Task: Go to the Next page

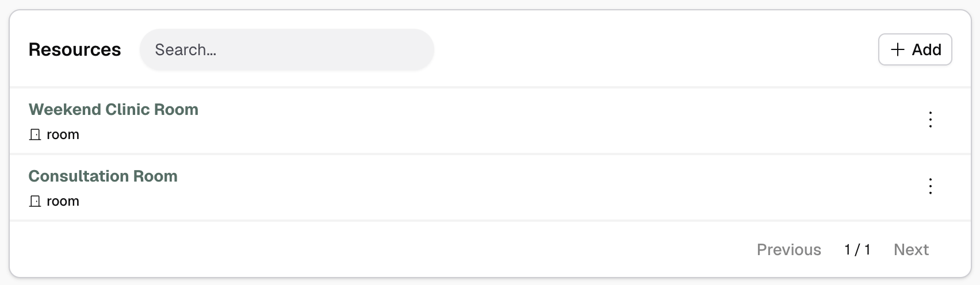Action: [911, 250]
